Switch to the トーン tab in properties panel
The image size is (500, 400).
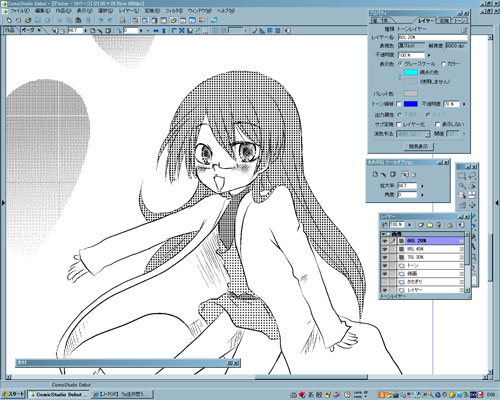pyautogui.click(x=459, y=21)
